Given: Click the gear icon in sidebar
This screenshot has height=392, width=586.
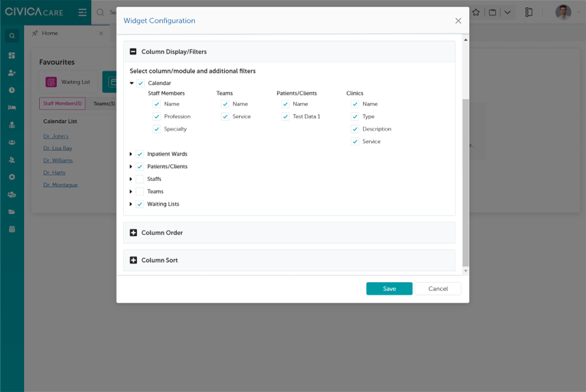Looking at the screenshot, I should tap(12, 177).
